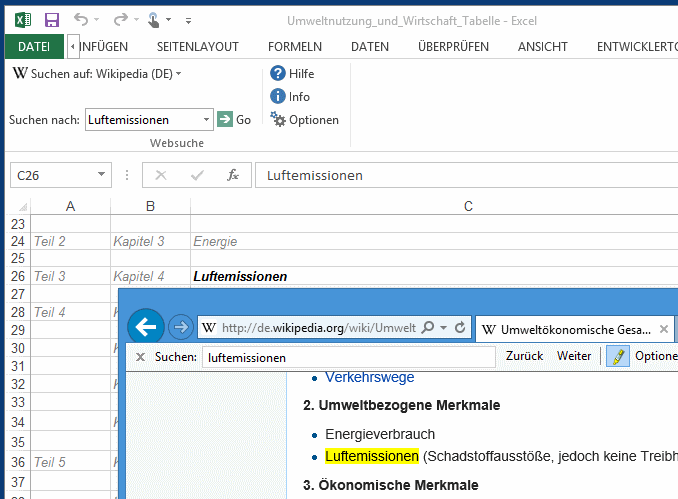The image size is (678, 499).
Task: Select cell 'Teil 4'
Action: [x=70, y=312]
